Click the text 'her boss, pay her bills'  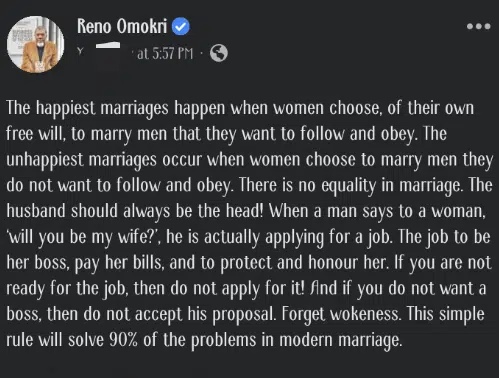click(x=85, y=263)
